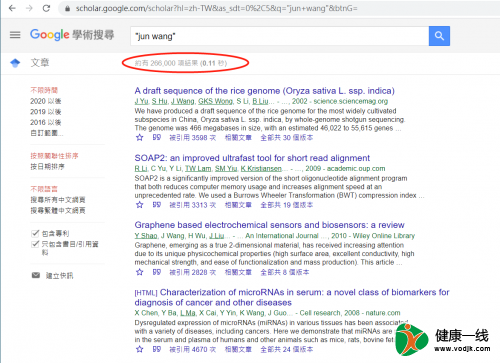Select the 文章 tab
The image size is (500, 363).
pos(40,63)
